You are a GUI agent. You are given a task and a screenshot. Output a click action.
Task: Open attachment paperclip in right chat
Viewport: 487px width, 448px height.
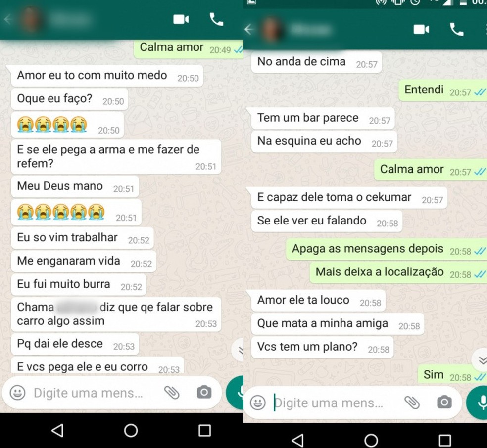click(x=412, y=403)
